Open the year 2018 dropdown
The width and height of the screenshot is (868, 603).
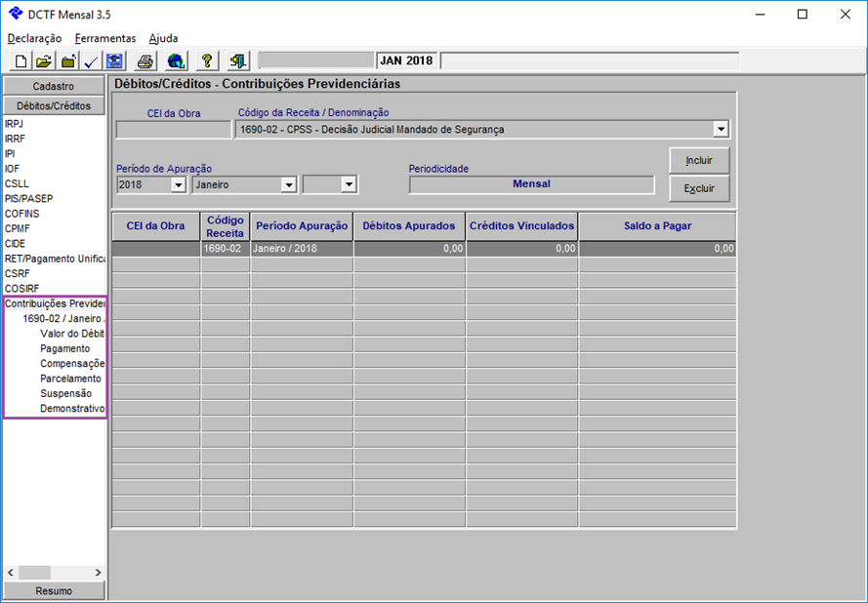click(x=179, y=184)
